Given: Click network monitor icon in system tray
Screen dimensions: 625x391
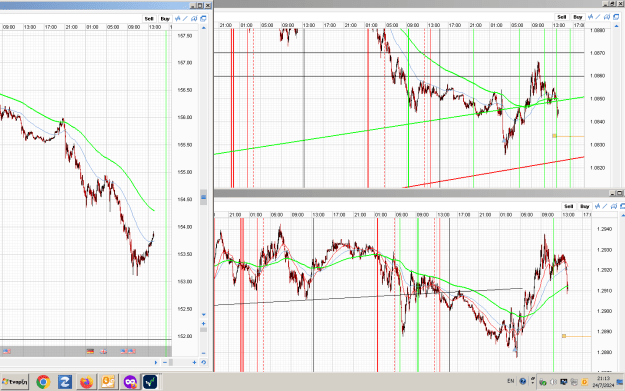Looking at the screenshot, I should click(564, 382).
